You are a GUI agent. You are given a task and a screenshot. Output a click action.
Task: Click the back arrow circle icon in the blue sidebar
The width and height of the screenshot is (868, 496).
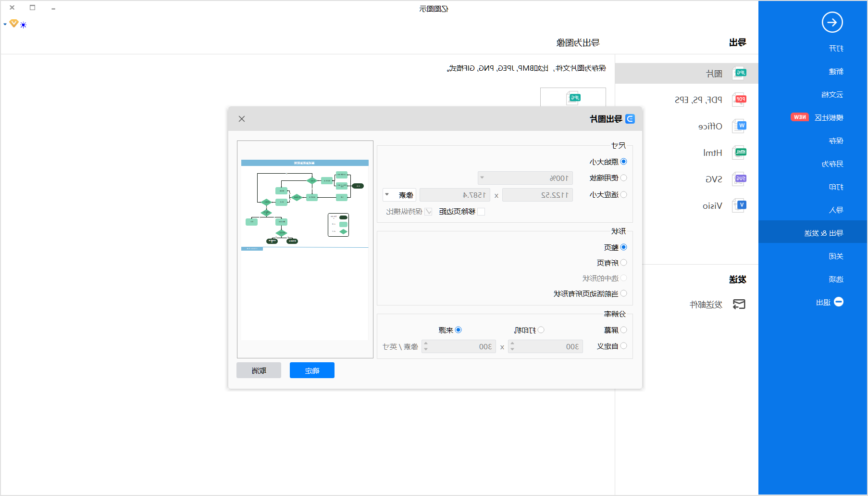[832, 22]
